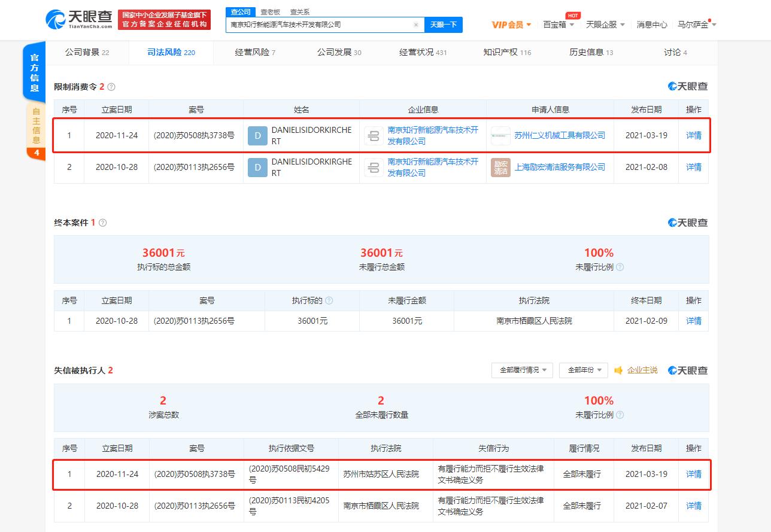
Task: Click the HOT badge above 百宝箱
Action: tap(572, 16)
